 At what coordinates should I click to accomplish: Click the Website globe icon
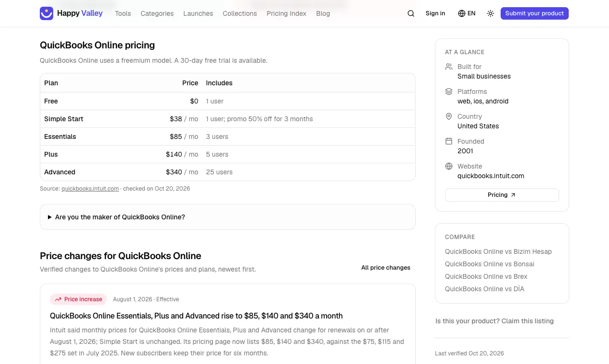coord(449,166)
